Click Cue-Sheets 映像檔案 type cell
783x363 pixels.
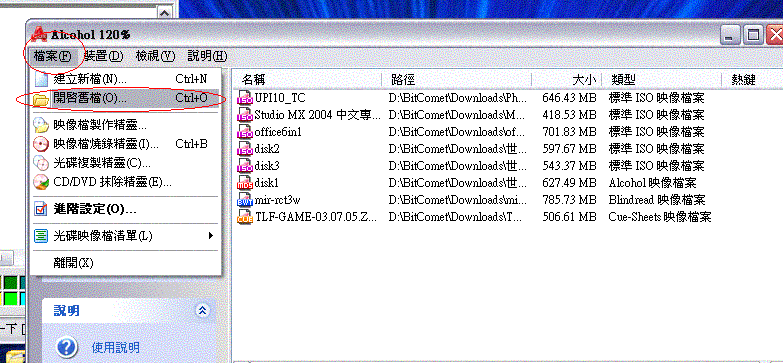[x=660, y=217]
